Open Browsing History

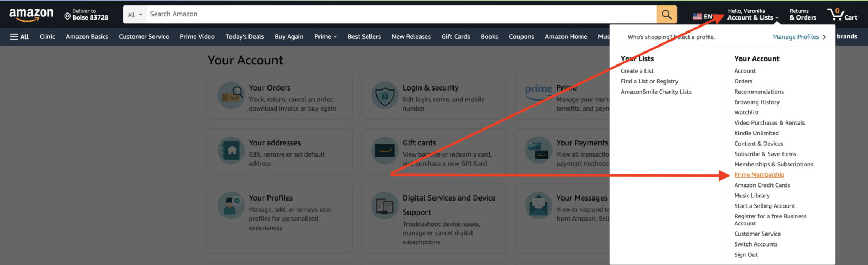757,102
